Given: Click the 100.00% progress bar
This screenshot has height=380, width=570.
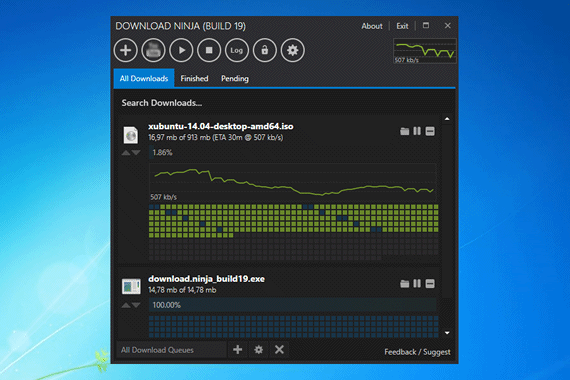Looking at the screenshot, I should 293,305.
